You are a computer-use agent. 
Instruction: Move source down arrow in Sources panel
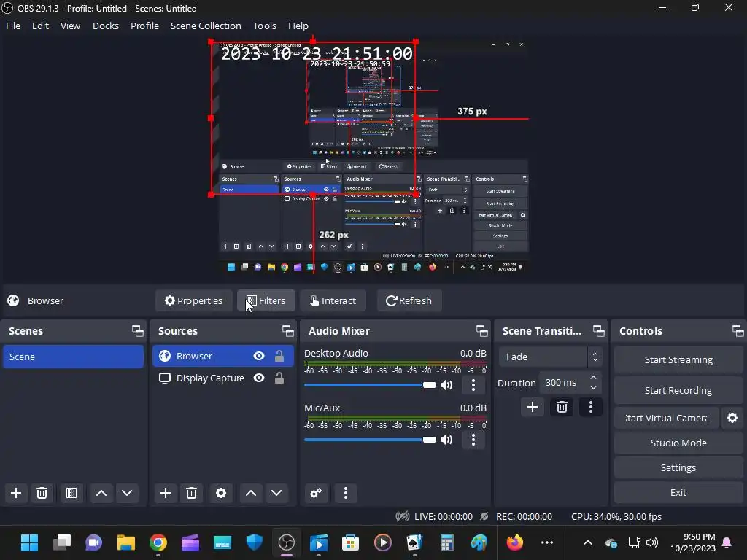pos(276,493)
